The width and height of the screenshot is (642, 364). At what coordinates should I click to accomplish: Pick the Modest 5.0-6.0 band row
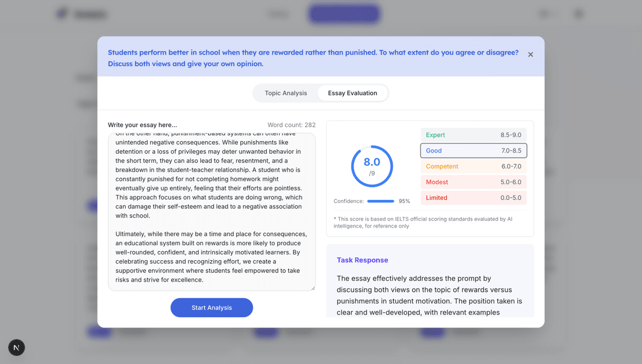(473, 182)
